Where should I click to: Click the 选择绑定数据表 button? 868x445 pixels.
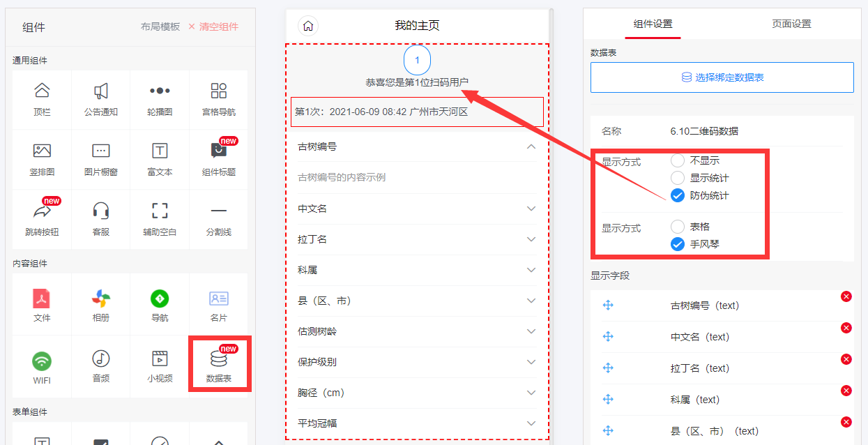tap(722, 77)
